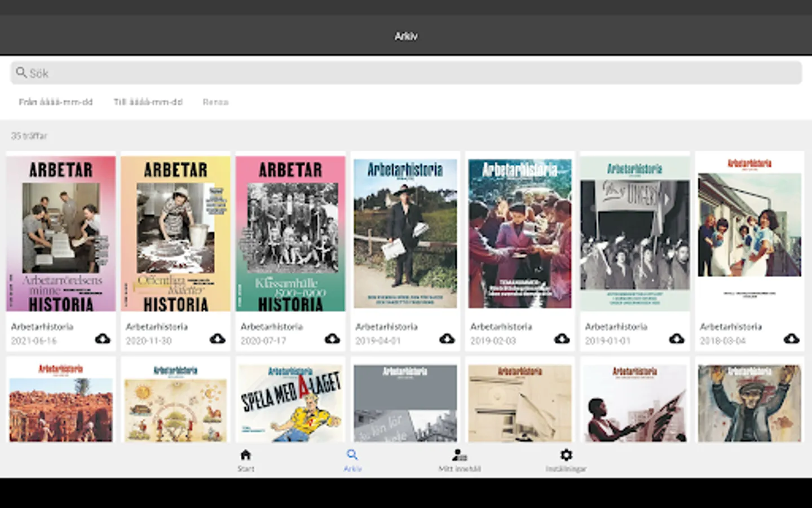Download the 2019-01-01 Arbetarhistoria issue
This screenshot has width=812, height=508.
click(677, 339)
